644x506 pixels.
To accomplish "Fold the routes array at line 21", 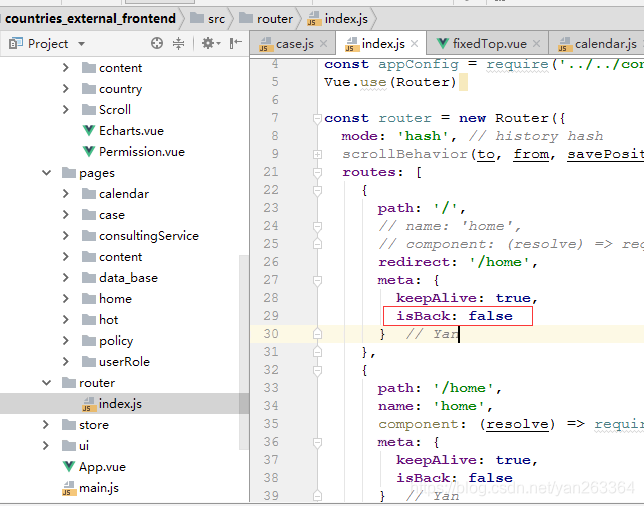I will click(317, 172).
